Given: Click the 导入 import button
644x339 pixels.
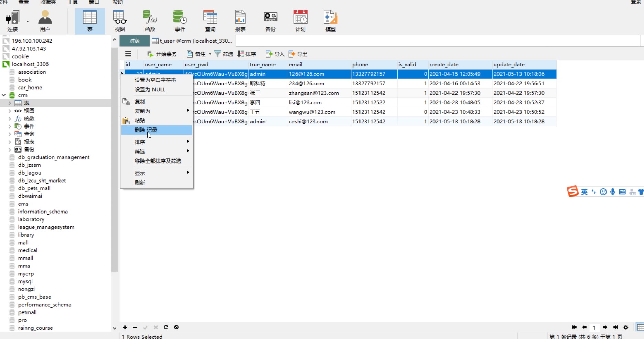Looking at the screenshot, I should (275, 54).
